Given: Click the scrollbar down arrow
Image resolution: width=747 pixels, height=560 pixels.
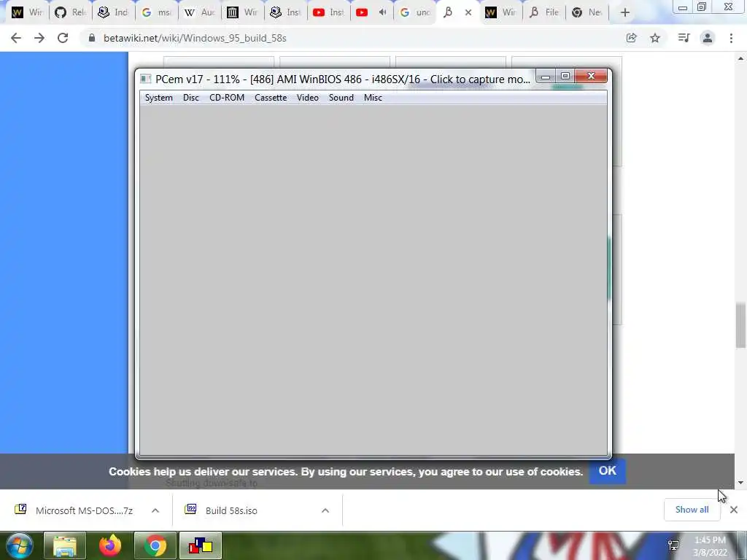Looking at the screenshot, I should point(740,483).
